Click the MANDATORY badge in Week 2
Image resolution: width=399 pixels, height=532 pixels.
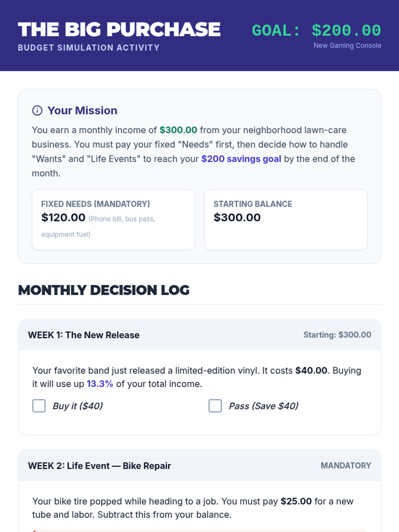point(346,465)
